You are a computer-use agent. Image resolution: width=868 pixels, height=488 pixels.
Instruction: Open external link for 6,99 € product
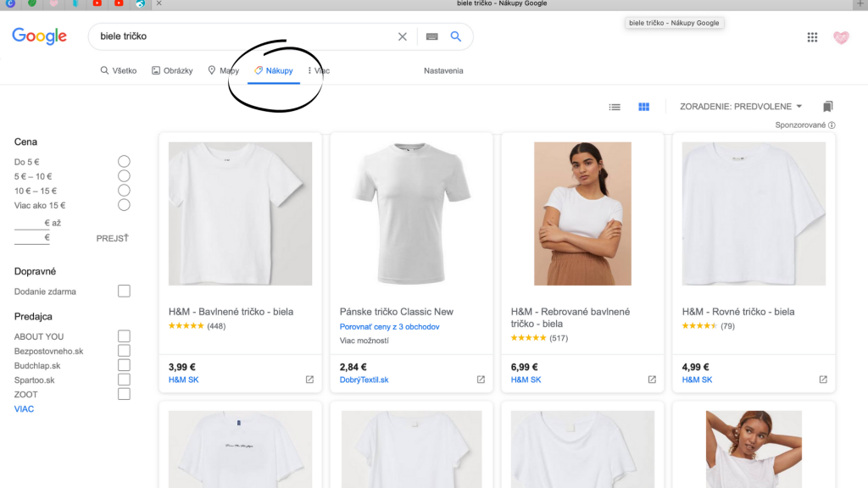click(652, 380)
